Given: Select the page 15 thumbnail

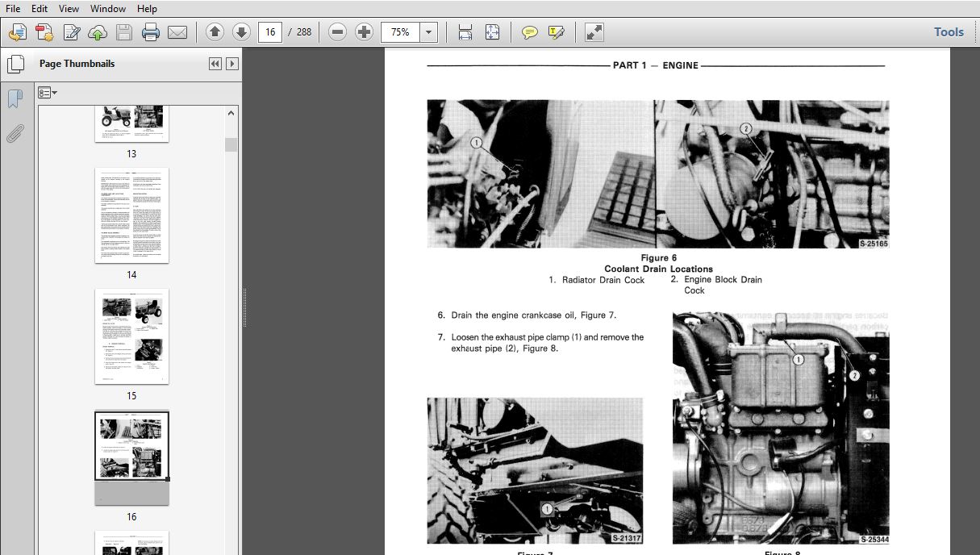Looking at the screenshot, I should 131,336.
